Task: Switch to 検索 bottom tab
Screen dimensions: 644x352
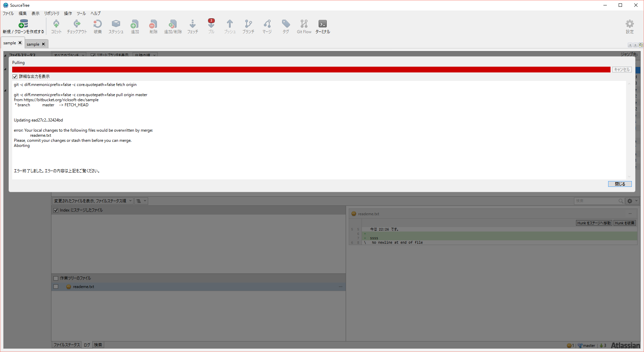Action: click(98, 345)
